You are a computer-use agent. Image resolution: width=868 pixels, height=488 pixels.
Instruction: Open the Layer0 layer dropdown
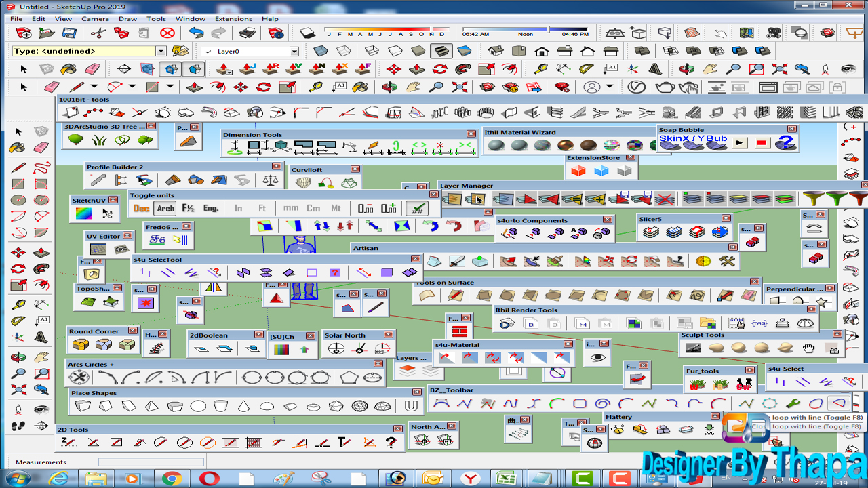(294, 51)
